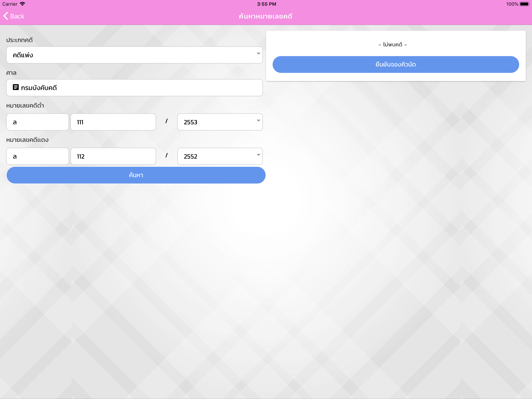Viewport: 532px width, 399px height.
Task: Check the Wi-Fi status icon
Action: [x=22, y=4]
